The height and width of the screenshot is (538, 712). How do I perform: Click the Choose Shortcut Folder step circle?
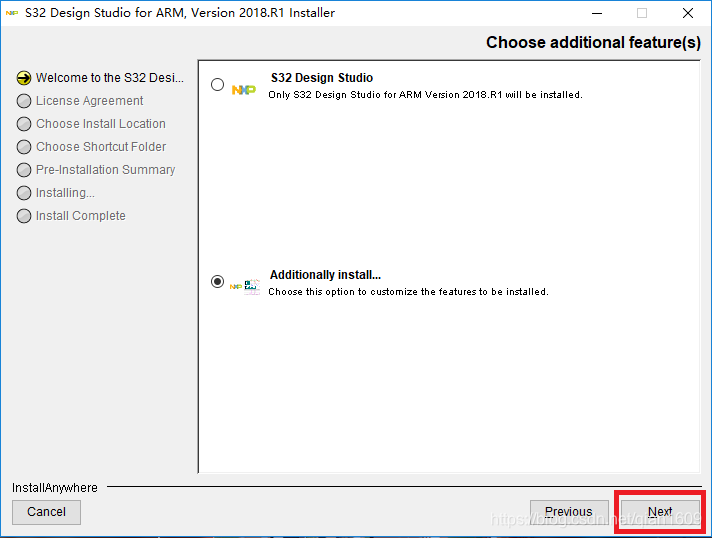(24, 147)
